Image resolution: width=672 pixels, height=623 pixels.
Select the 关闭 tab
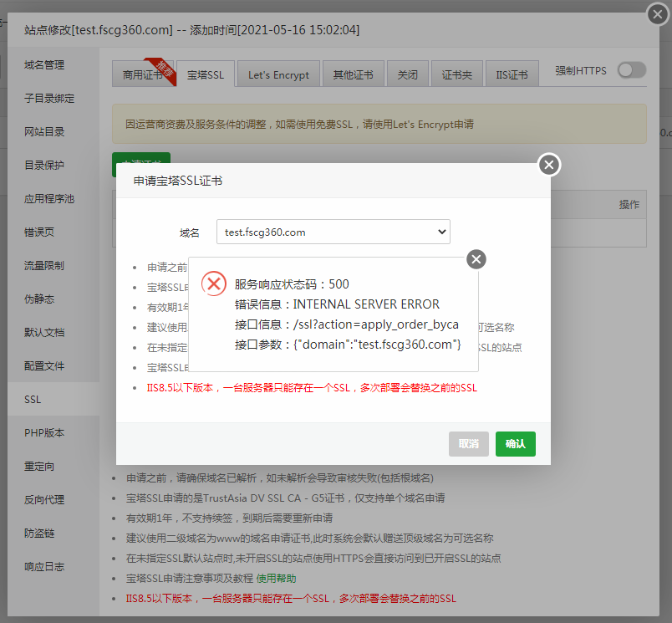408,74
